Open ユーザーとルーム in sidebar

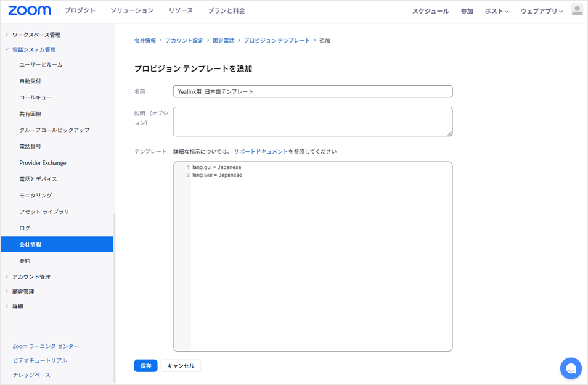click(x=41, y=65)
